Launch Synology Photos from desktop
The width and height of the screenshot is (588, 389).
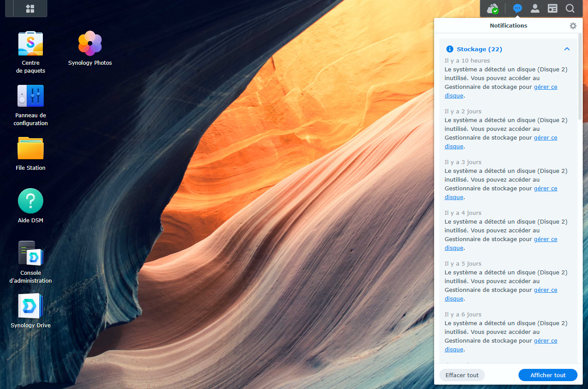pos(90,43)
